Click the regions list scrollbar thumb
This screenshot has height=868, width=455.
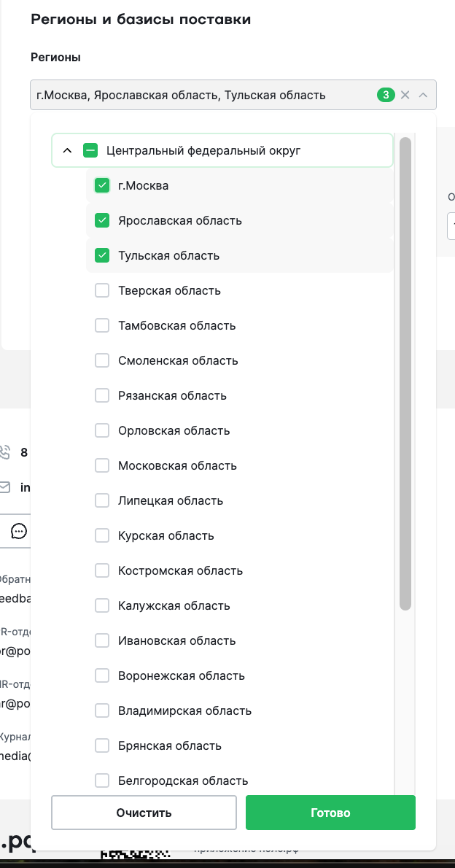(405, 373)
